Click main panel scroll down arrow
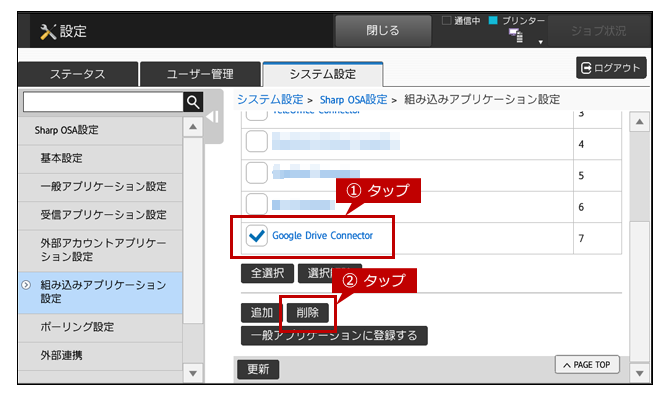This screenshot has width=670, height=396. tap(639, 373)
